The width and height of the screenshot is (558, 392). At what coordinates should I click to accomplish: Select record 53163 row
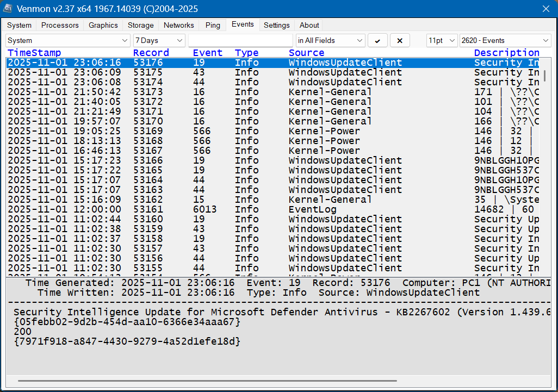[x=273, y=190]
